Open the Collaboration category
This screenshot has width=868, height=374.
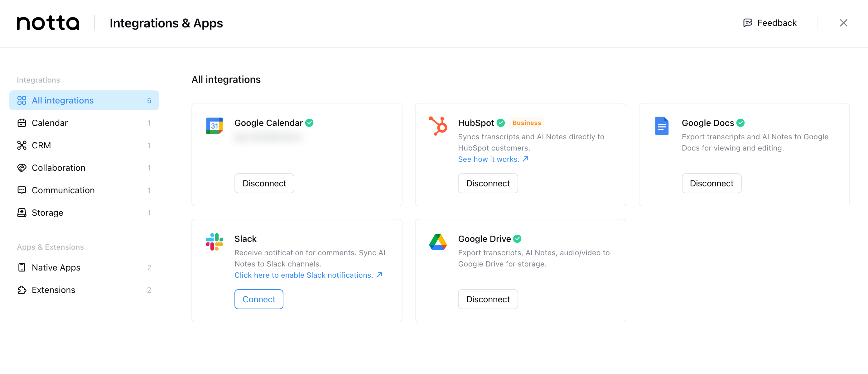click(84, 168)
